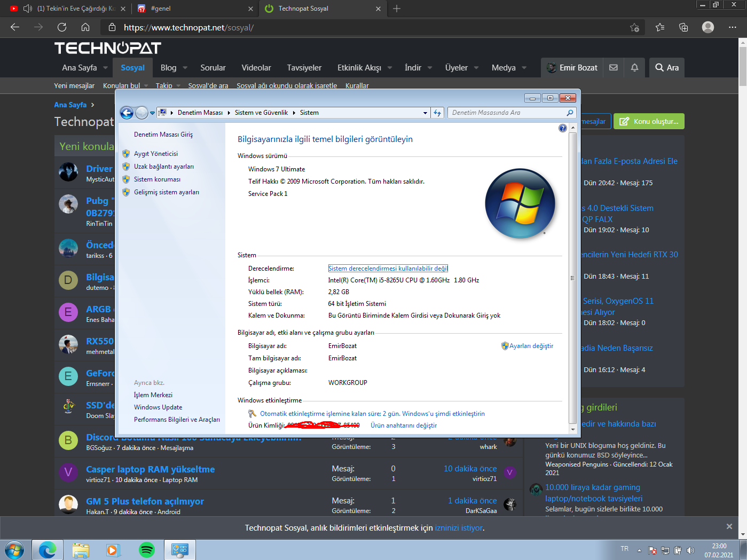Click the Edge browser back arrow
This screenshot has height=560, width=747.
[x=15, y=27]
